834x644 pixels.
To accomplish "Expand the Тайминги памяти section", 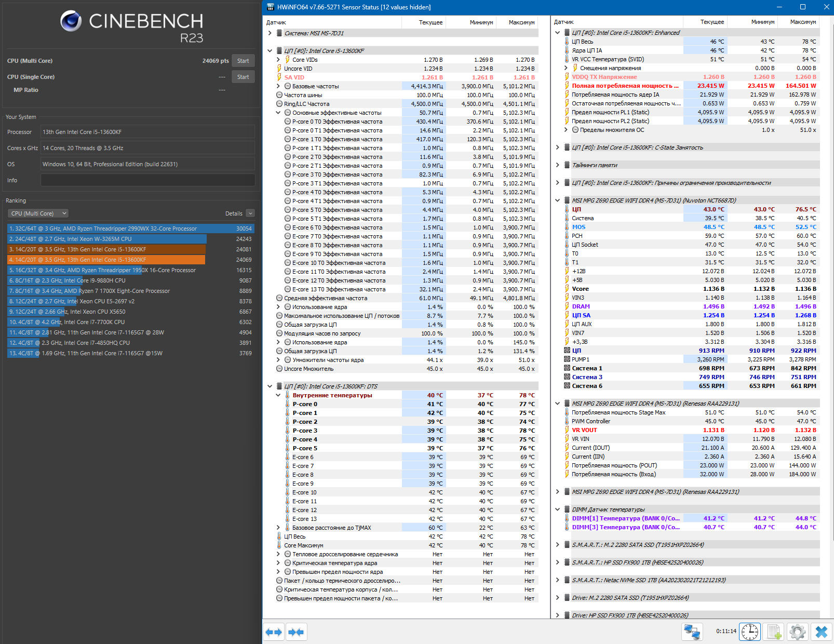I will 558,165.
